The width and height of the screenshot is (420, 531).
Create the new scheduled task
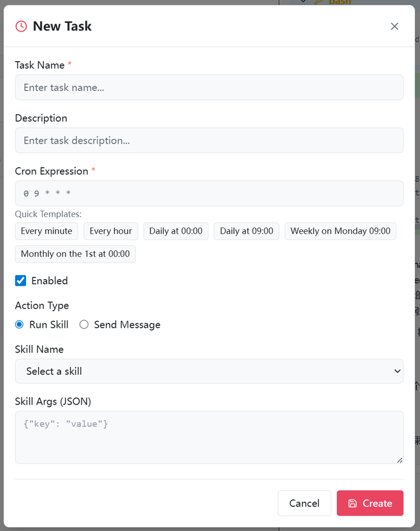[370, 502]
